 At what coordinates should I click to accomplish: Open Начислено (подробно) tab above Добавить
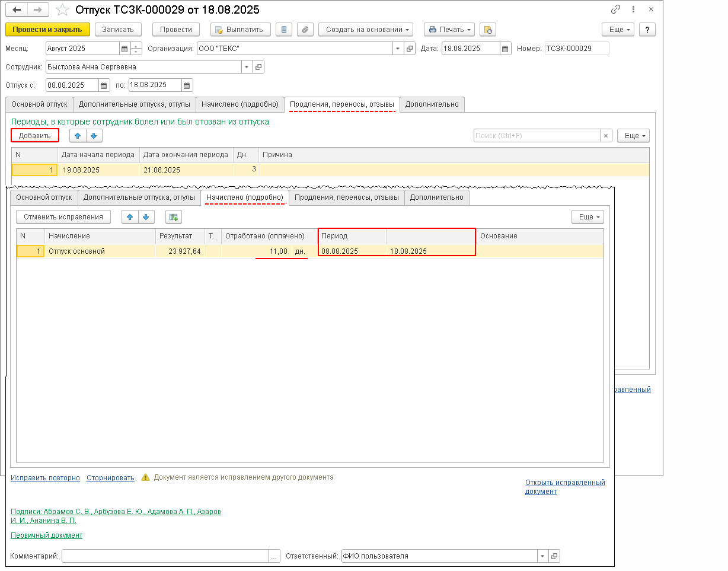[x=240, y=104]
